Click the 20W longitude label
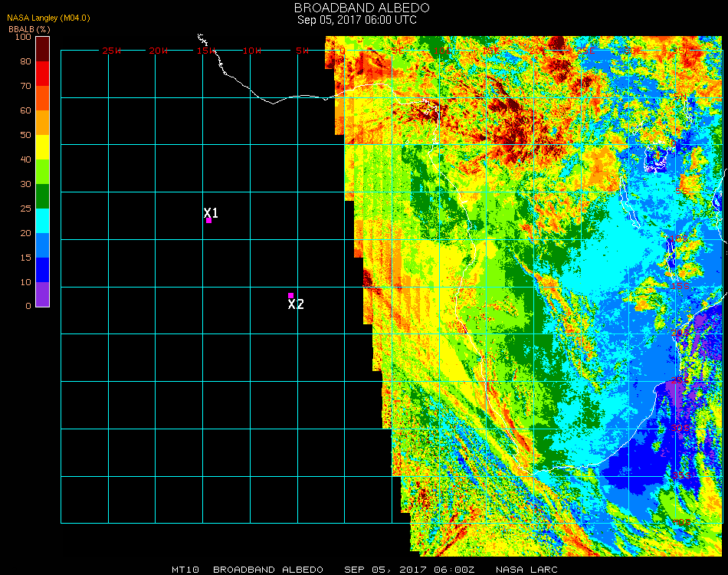 159,51
